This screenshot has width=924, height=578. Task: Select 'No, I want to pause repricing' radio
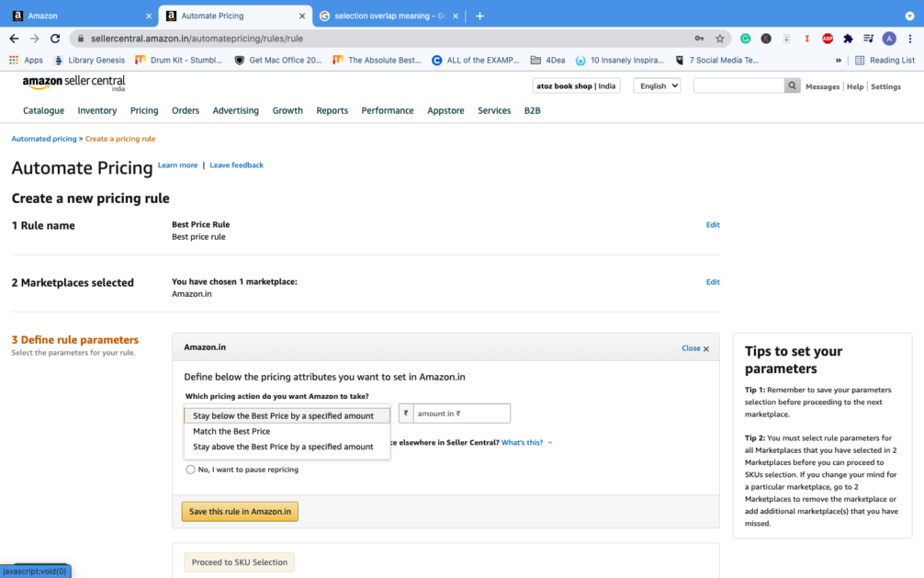pos(191,470)
